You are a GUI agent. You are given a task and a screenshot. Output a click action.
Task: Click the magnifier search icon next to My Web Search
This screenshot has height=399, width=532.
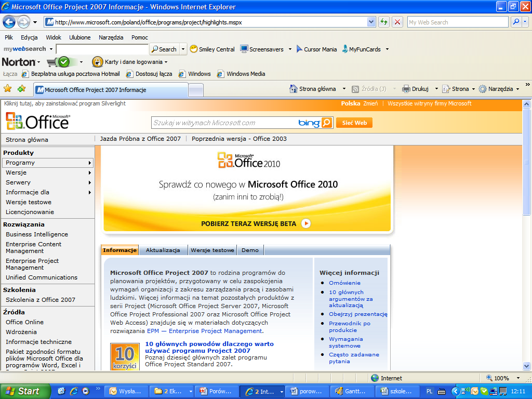[516, 22]
